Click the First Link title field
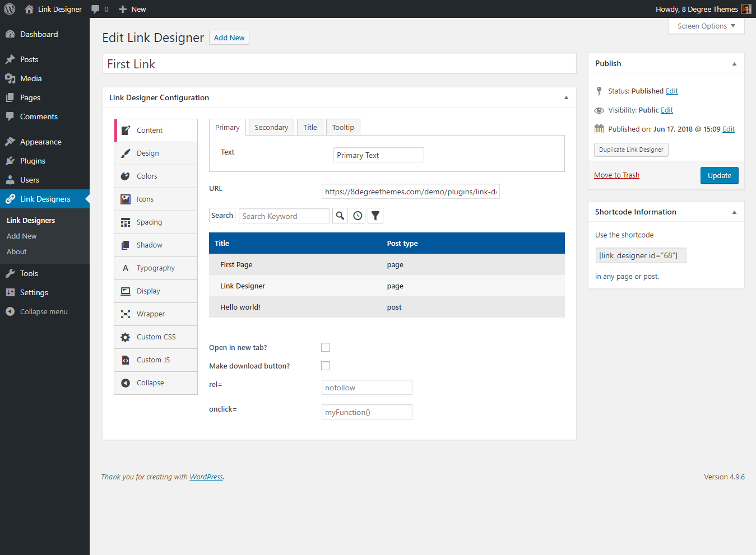 (x=339, y=64)
